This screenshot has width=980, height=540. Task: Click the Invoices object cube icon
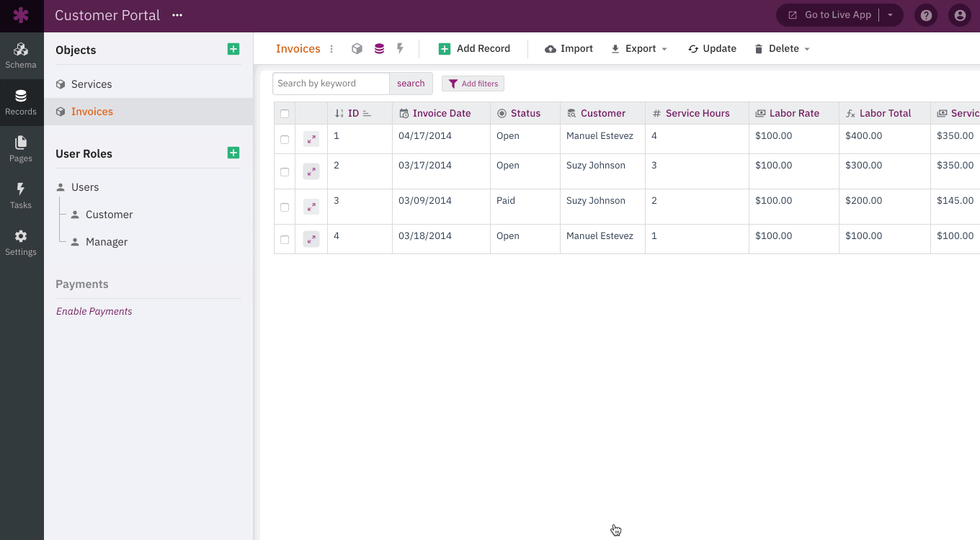pyautogui.click(x=357, y=48)
